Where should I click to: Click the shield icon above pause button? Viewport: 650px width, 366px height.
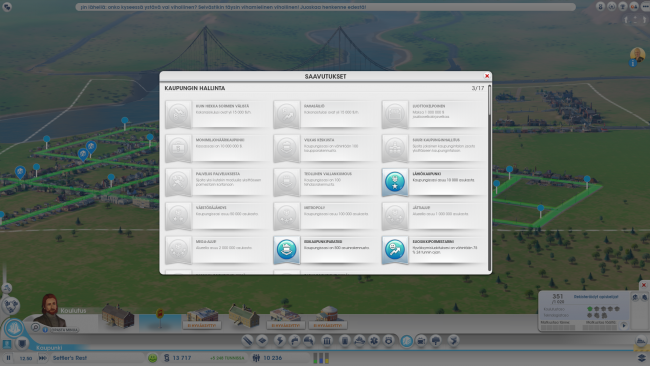[x=22, y=343]
